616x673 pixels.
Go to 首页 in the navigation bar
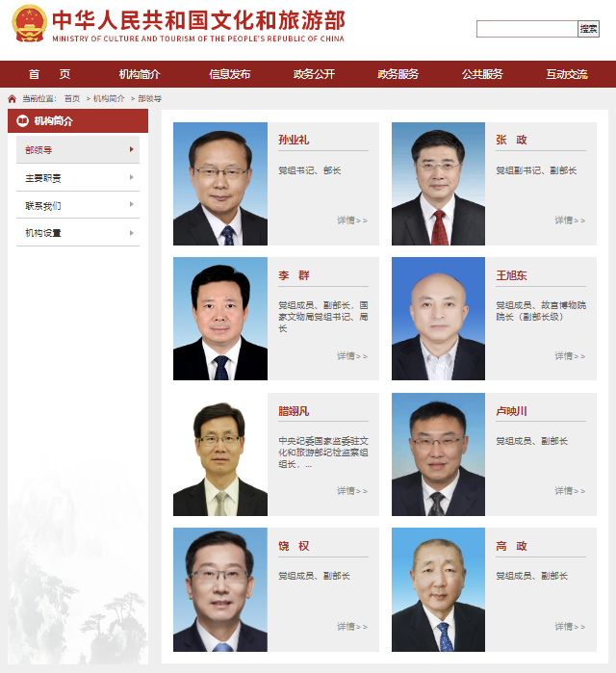pyautogui.click(x=49, y=74)
